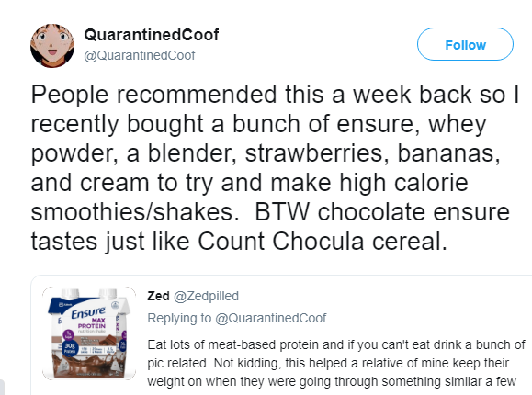The height and width of the screenshot is (395, 532).
Task: Click the gray element at the bottom-left edge
Action: 2,388
